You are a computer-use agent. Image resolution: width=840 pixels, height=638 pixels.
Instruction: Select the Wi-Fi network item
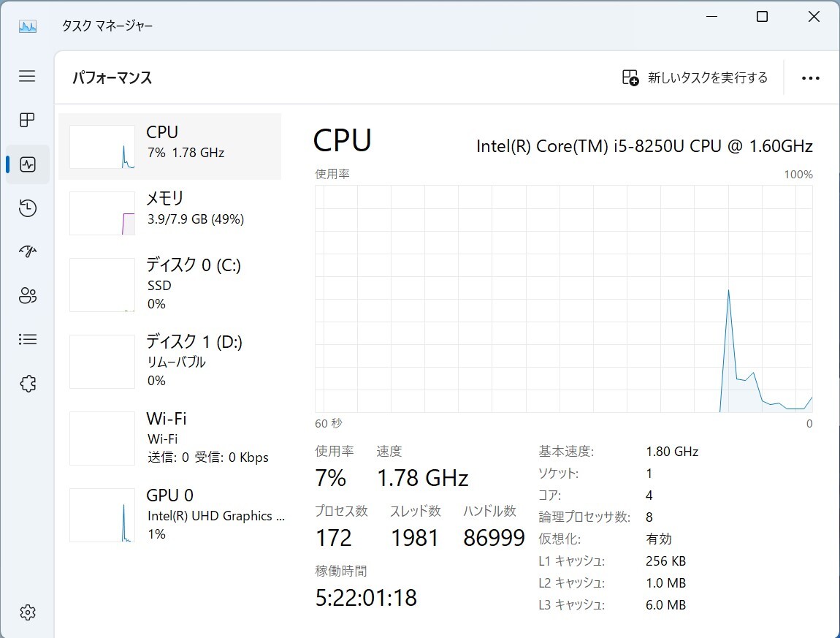[169, 437]
